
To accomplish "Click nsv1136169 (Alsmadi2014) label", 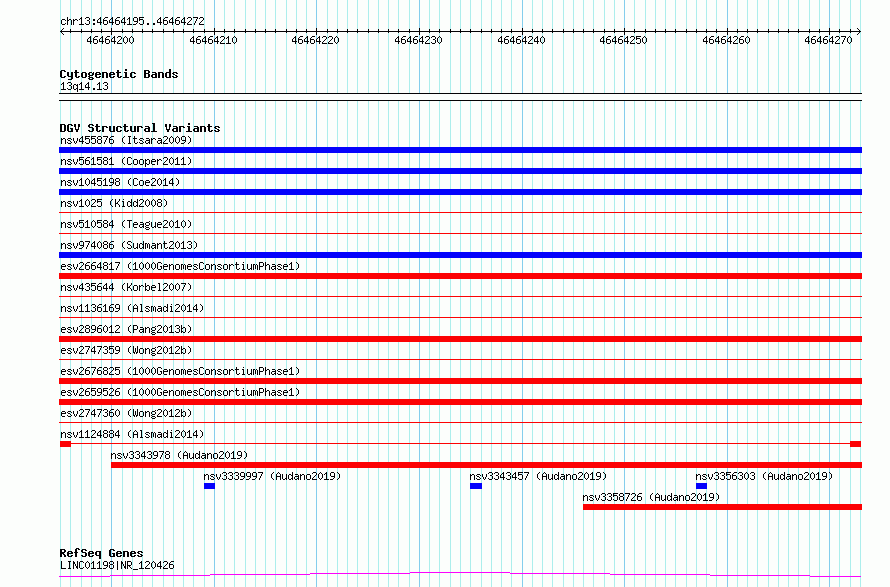I will (x=132, y=308).
